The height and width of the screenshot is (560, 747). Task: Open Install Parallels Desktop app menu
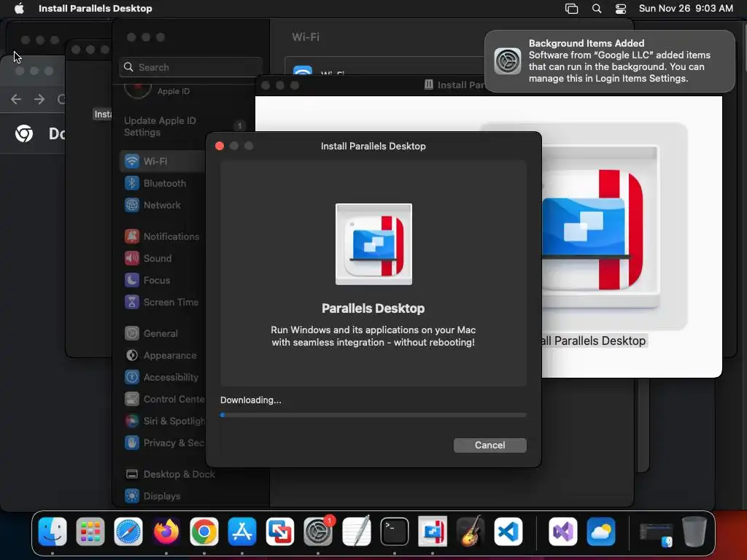click(x=96, y=8)
